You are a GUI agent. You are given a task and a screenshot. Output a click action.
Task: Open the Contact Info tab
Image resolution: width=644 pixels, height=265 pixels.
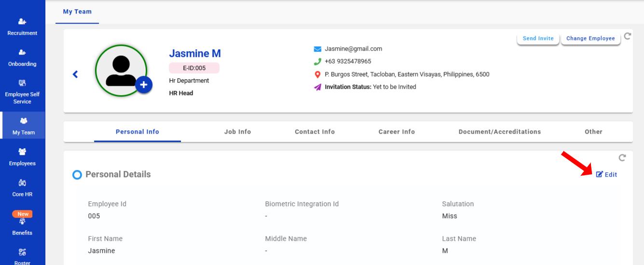pos(315,132)
